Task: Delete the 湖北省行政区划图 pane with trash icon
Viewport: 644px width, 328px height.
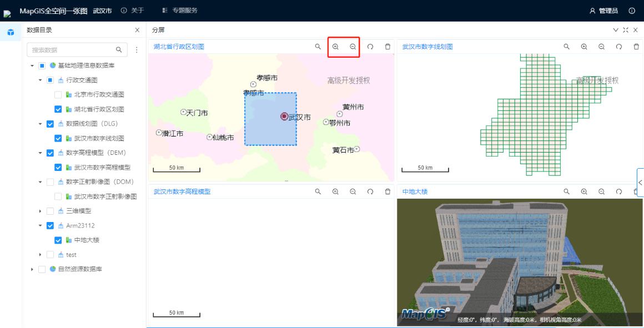Action: (x=388, y=47)
